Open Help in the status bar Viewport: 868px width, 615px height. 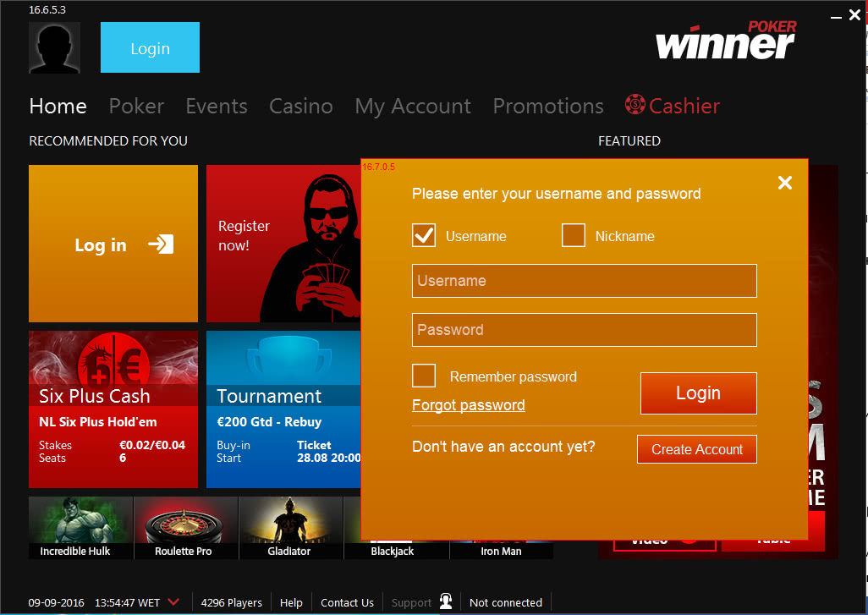pyautogui.click(x=291, y=602)
